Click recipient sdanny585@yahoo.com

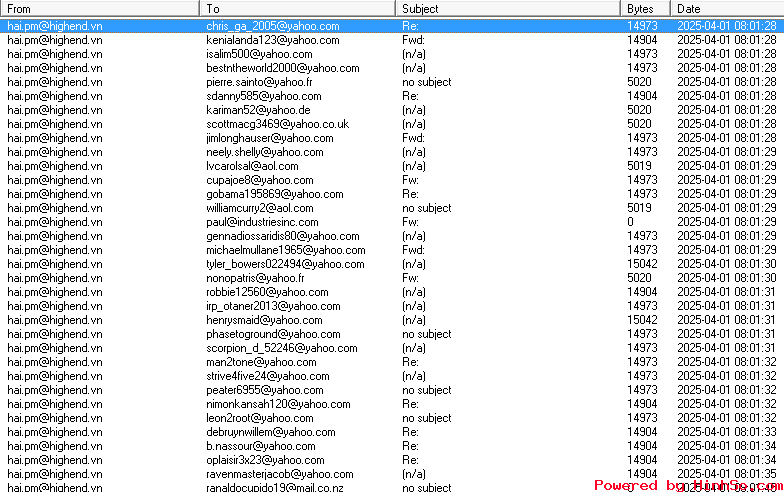pos(264,96)
